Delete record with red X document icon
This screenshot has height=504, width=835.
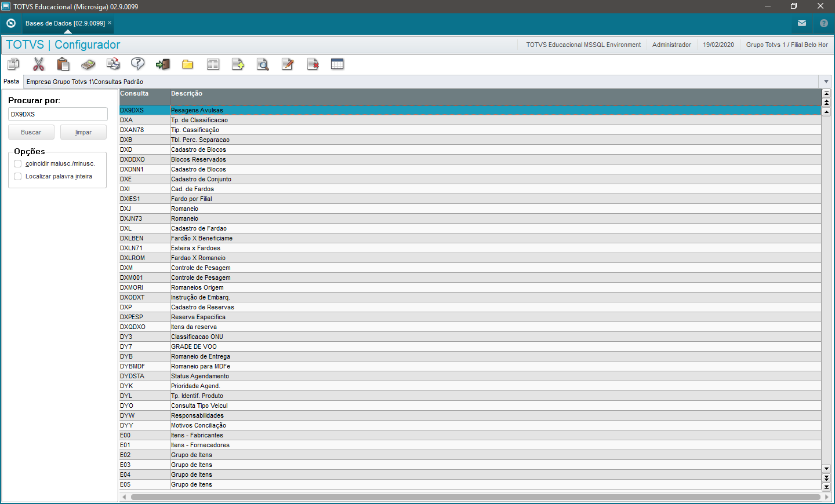coord(313,64)
